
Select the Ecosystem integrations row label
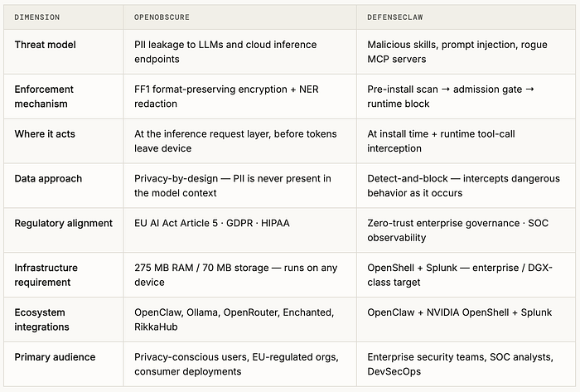pos(41,320)
